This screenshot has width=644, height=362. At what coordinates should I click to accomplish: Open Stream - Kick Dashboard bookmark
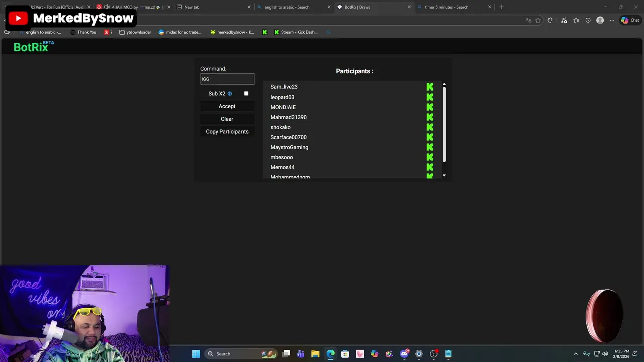296,32
